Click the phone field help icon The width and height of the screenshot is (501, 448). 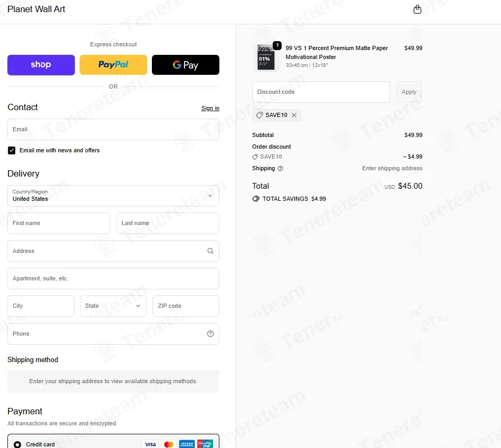tap(210, 334)
